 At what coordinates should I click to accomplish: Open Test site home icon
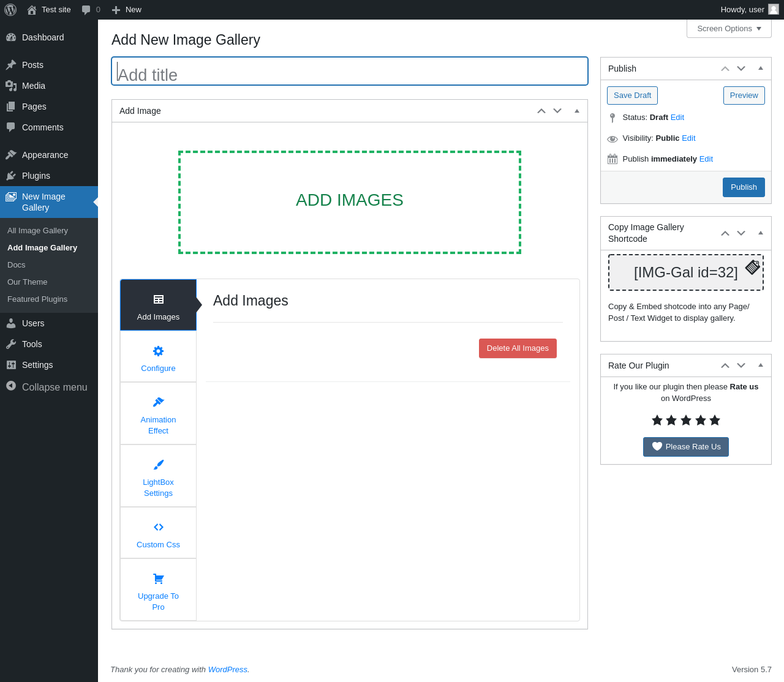32,10
